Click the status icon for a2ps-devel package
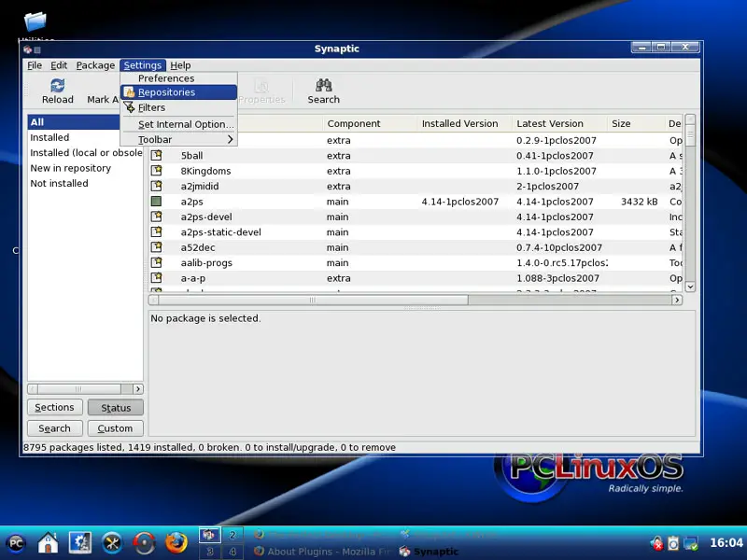747x560 pixels. click(156, 217)
